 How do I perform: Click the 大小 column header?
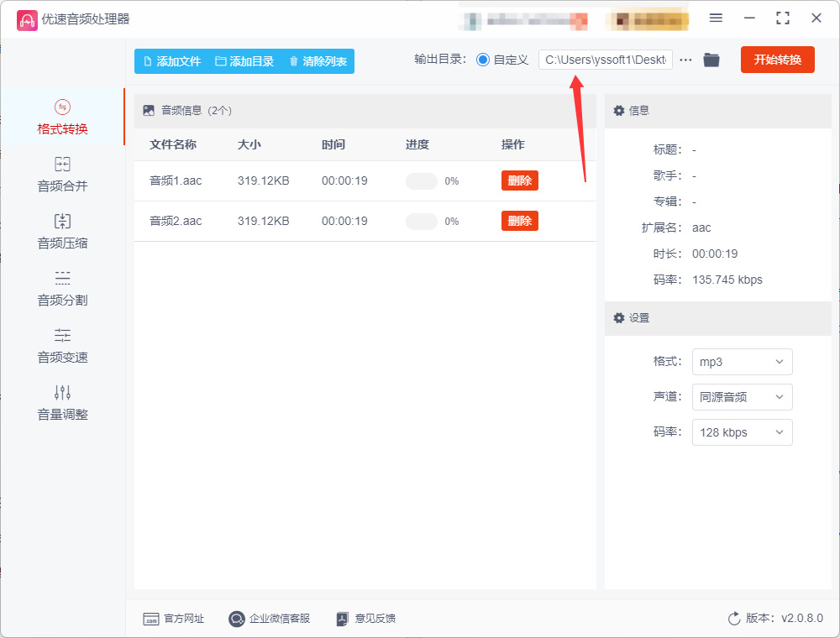pyautogui.click(x=249, y=144)
